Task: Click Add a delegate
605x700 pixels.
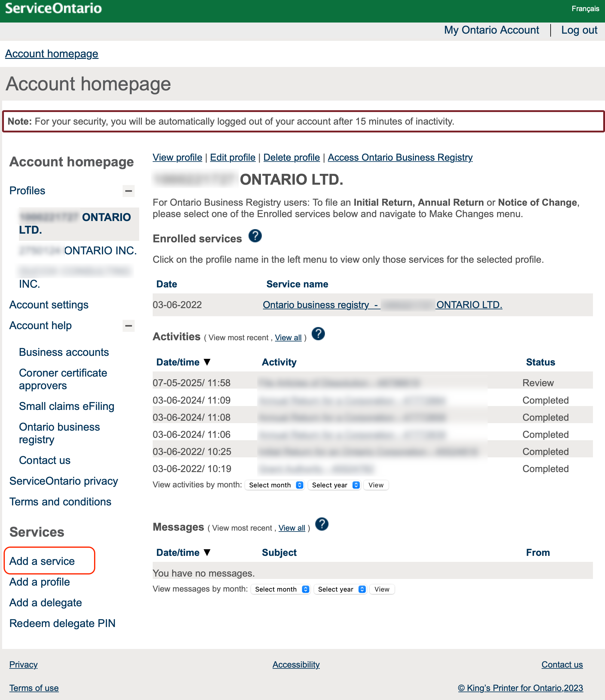Action: coord(46,603)
